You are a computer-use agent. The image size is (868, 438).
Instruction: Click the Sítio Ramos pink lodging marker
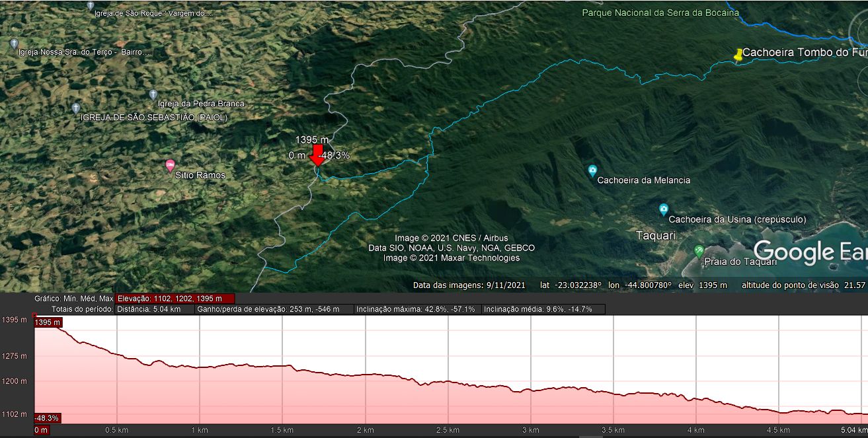[170, 164]
